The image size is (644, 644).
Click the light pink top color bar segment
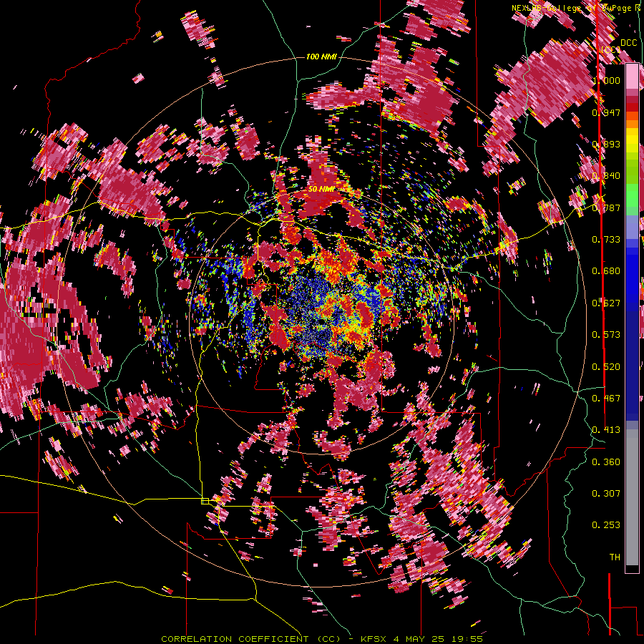tap(632, 77)
